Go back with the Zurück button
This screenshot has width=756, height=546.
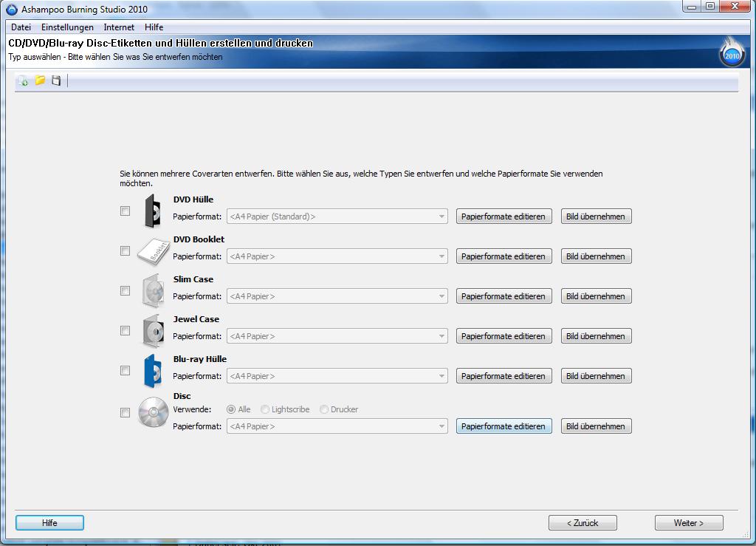click(583, 523)
